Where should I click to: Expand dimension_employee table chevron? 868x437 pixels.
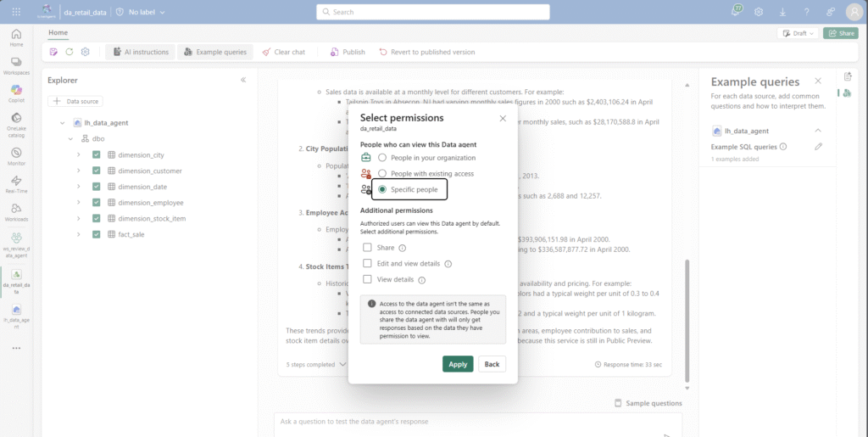(x=79, y=203)
